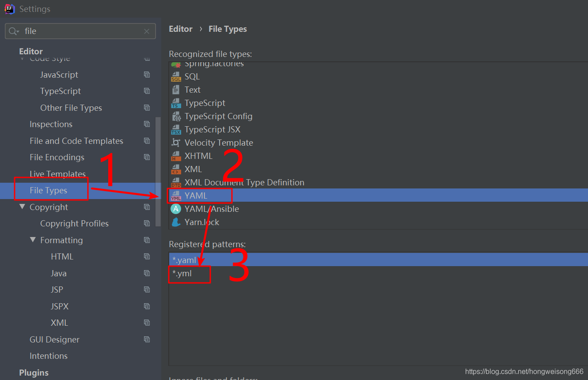The width and height of the screenshot is (588, 380).
Task: Open JavaScript code style settings
Action: [x=59, y=75]
